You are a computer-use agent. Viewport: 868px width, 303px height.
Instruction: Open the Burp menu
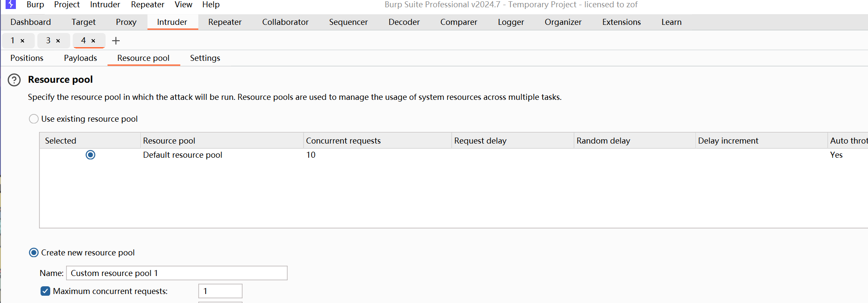[x=35, y=5]
